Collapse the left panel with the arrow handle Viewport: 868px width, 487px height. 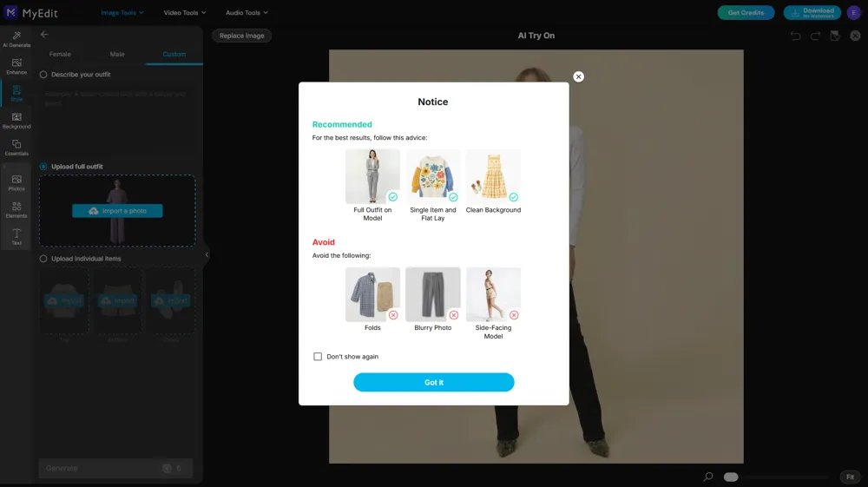point(207,255)
